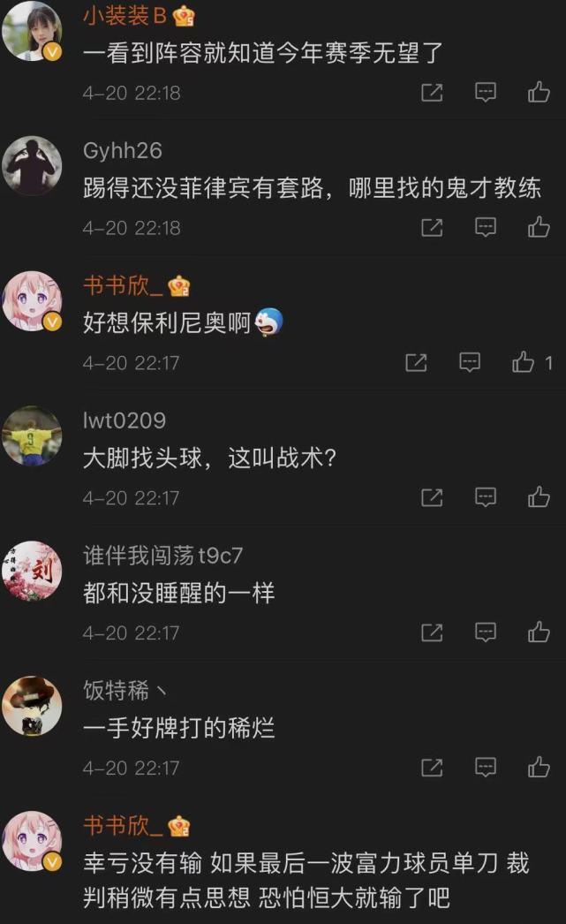View the avatar of 小装装B

pos(33,31)
